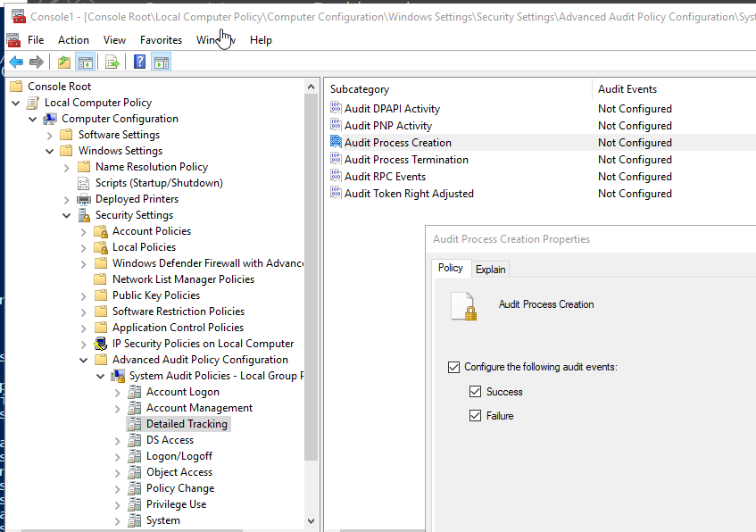Click the Back arrow toolbar icon
Viewport: 756px width, 532px height.
16,62
